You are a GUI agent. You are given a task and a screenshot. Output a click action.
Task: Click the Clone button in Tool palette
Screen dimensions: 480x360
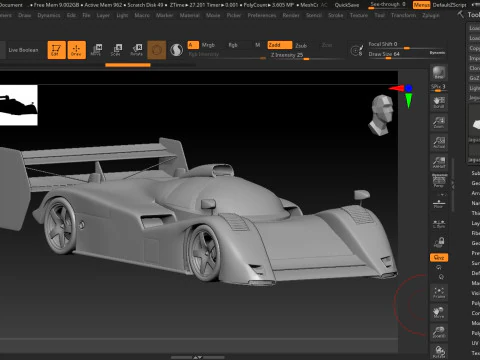474,68
